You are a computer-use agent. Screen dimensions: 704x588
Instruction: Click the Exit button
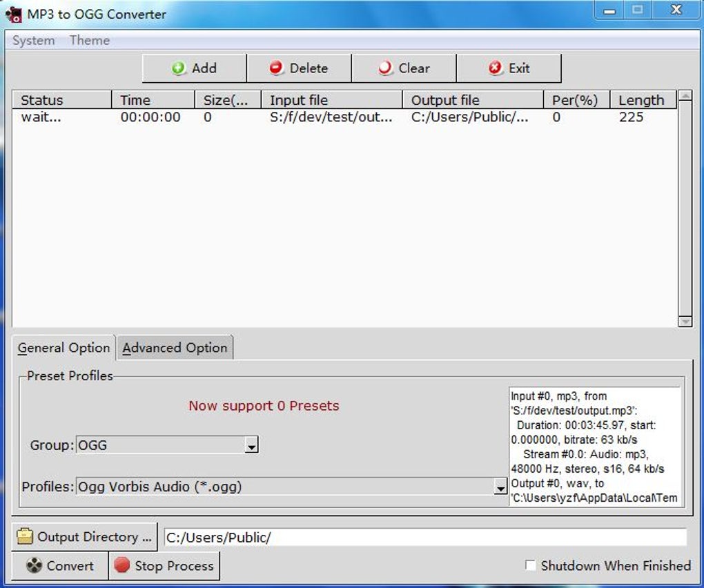coord(509,68)
